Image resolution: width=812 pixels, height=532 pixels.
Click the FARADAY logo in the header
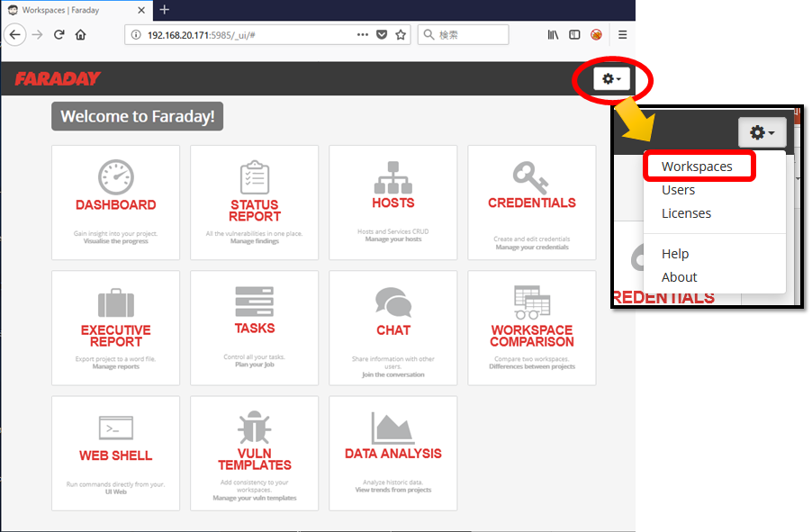58,78
